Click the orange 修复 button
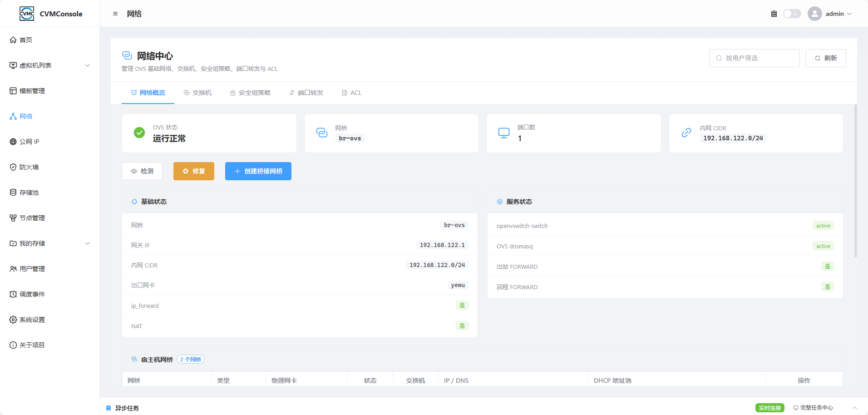Screen dimensions: 868x415 194,171
